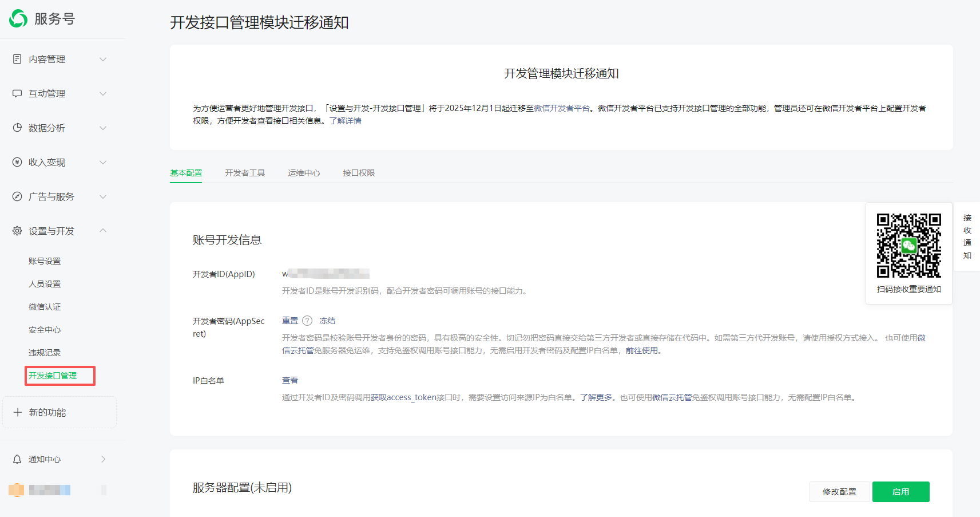Switch to the 基本配置 tab
This screenshot has height=517, width=980.
(x=186, y=173)
